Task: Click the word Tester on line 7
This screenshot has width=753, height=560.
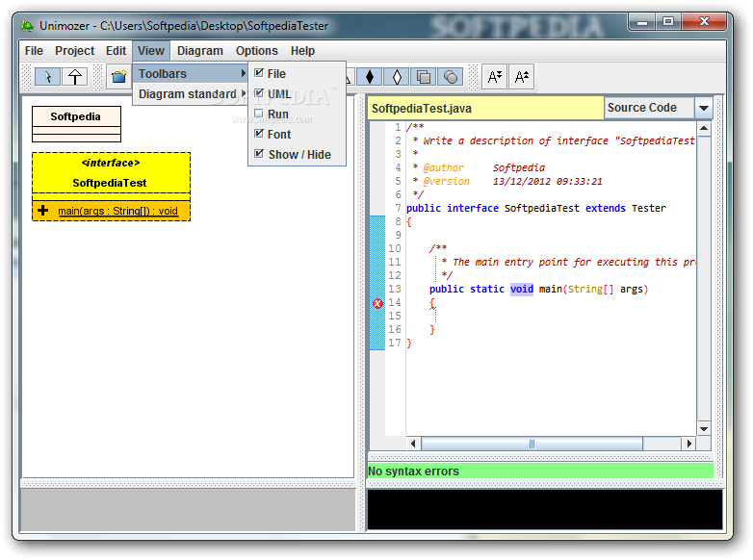Action: (649, 208)
